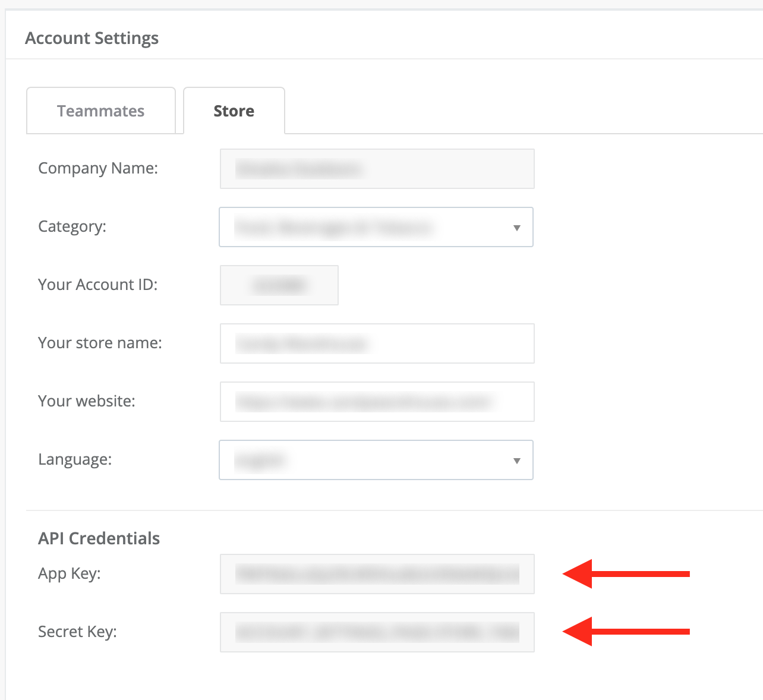Image resolution: width=763 pixels, height=700 pixels.
Task: Click the Your Account ID field
Action: point(279,285)
